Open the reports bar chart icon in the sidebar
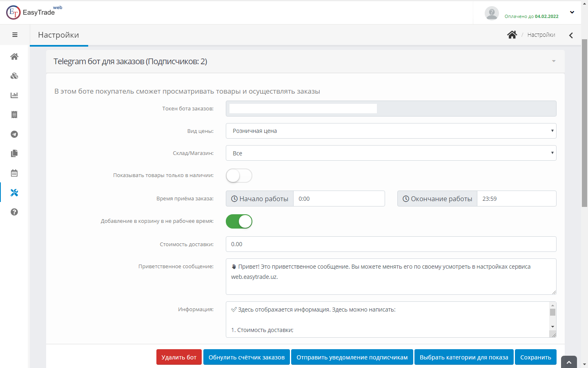The width and height of the screenshot is (588, 368). [x=14, y=95]
